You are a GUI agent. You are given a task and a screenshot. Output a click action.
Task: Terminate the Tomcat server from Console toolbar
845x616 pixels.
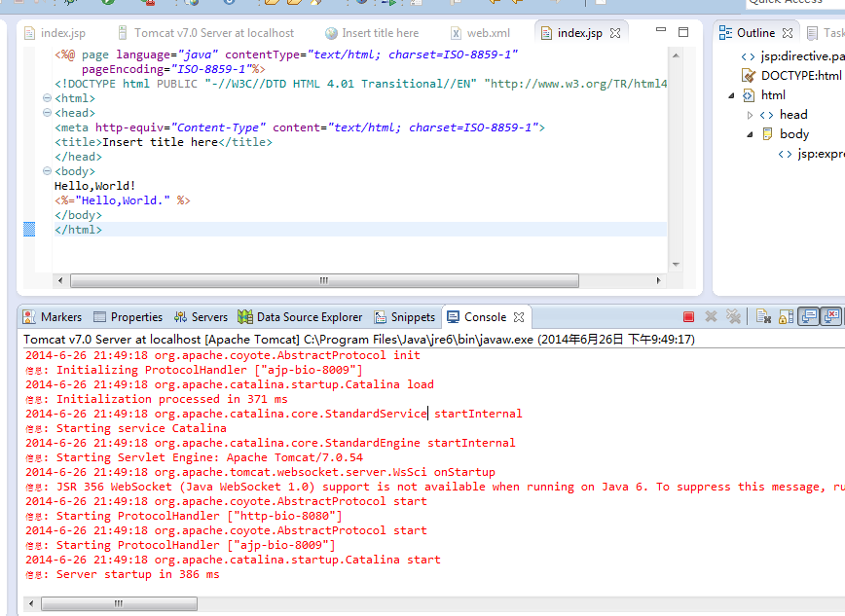[688, 317]
